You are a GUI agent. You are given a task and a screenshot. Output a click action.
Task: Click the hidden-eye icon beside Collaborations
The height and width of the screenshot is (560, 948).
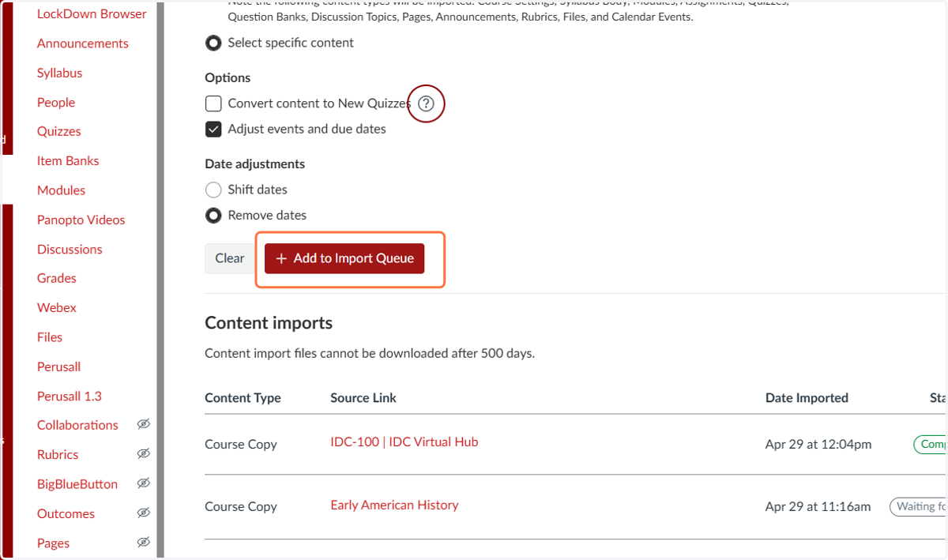point(143,424)
